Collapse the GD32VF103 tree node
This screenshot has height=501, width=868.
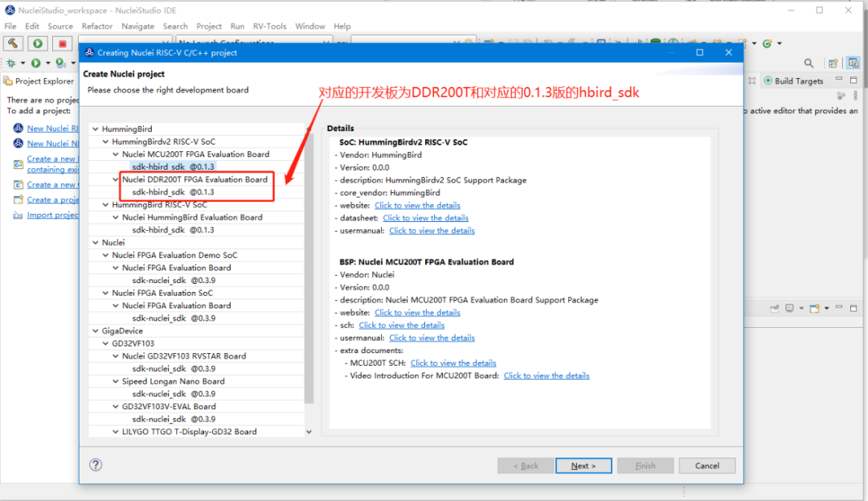pyautogui.click(x=106, y=343)
